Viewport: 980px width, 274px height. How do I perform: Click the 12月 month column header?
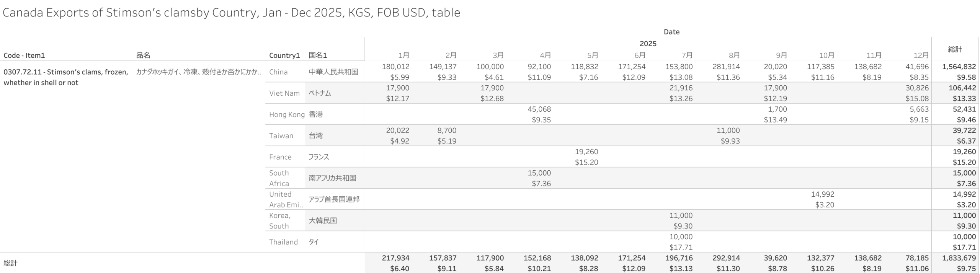(921, 55)
